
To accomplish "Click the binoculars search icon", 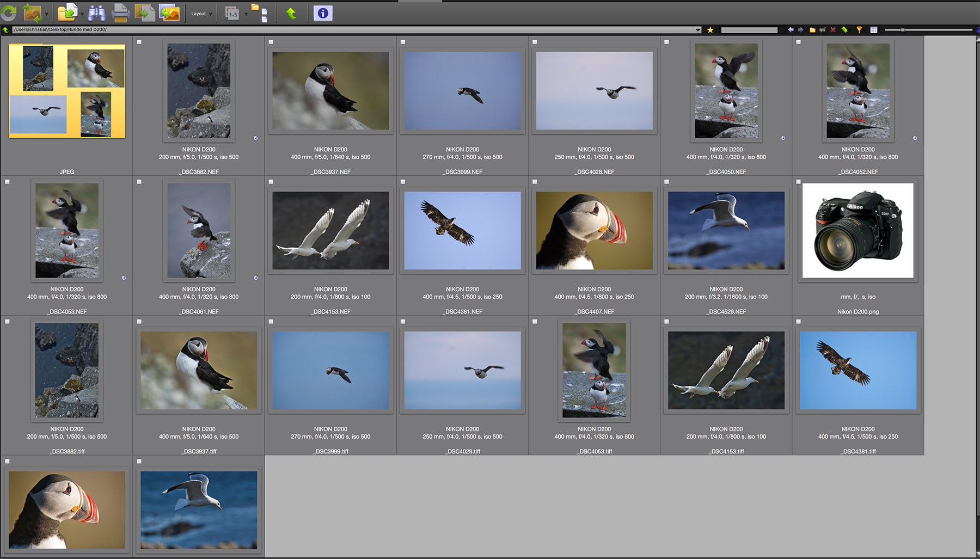I will (97, 13).
